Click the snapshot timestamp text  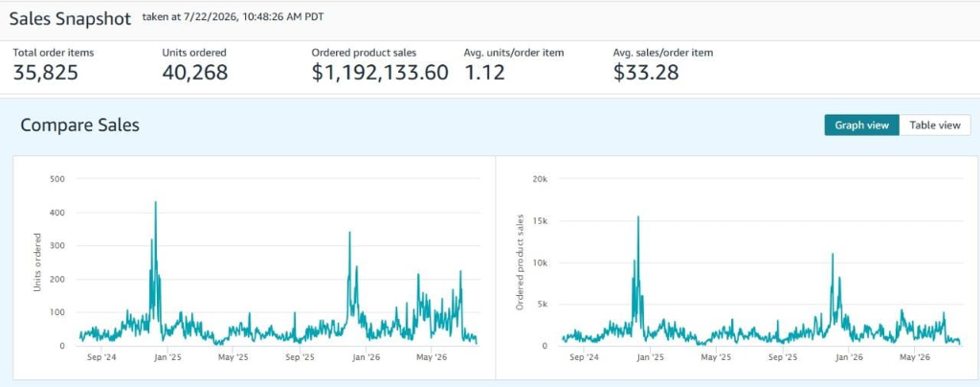pos(234,17)
